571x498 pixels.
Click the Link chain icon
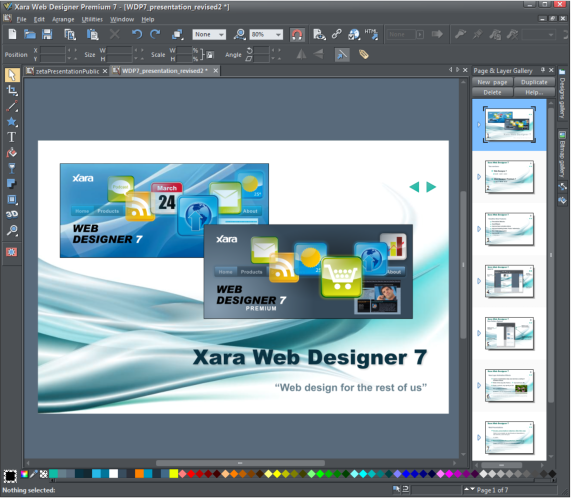point(336,35)
